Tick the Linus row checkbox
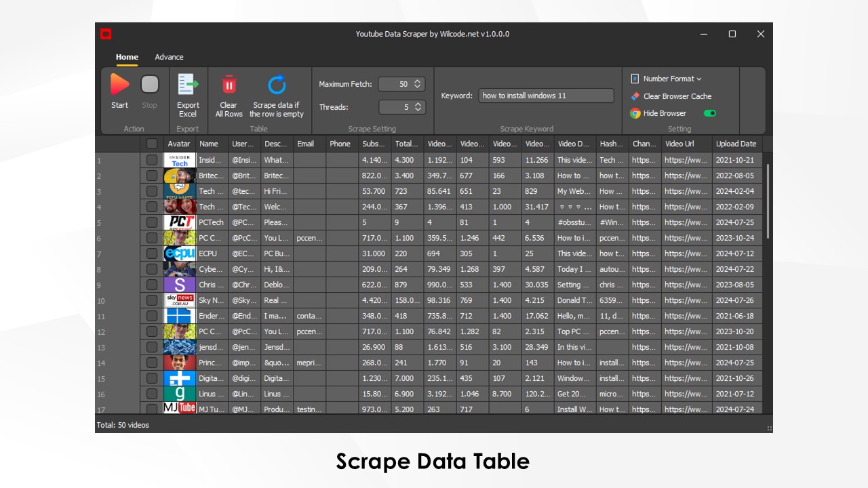This screenshot has width=868, height=488. pyautogui.click(x=152, y=394)
